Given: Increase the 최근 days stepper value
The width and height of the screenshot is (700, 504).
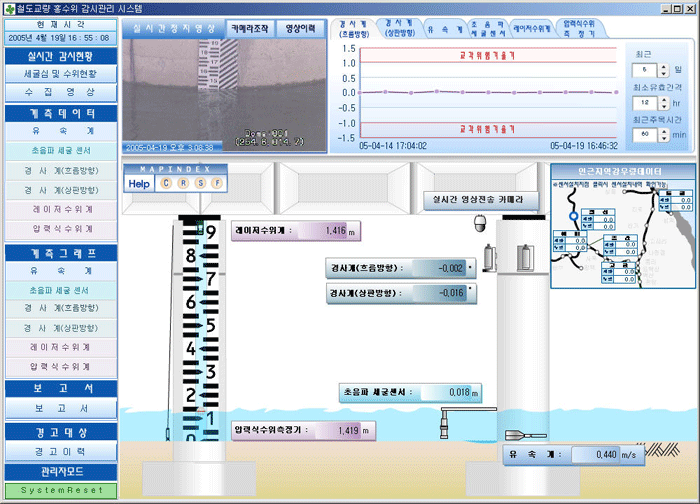Looking at the screenshot, I should click(x=661, y=66).
